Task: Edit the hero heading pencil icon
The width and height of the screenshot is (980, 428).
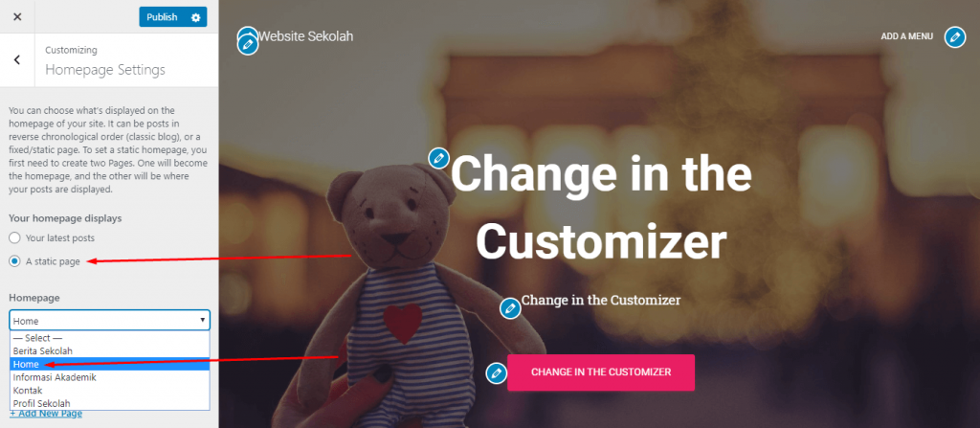Action: click(x=438, y=158)
